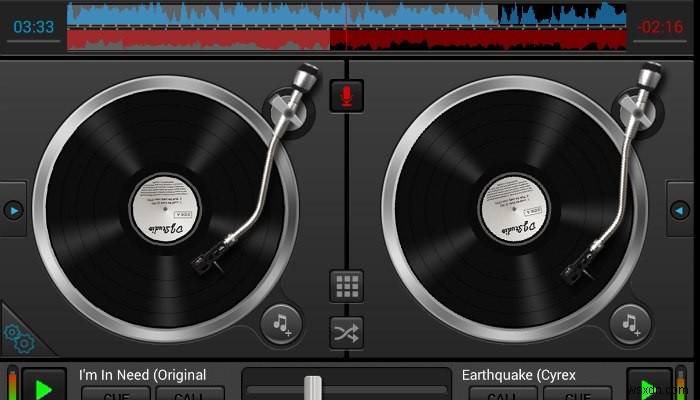The image size is (700, 400).
Task: Click the red waveform of deck B
Action: (346, 39)
